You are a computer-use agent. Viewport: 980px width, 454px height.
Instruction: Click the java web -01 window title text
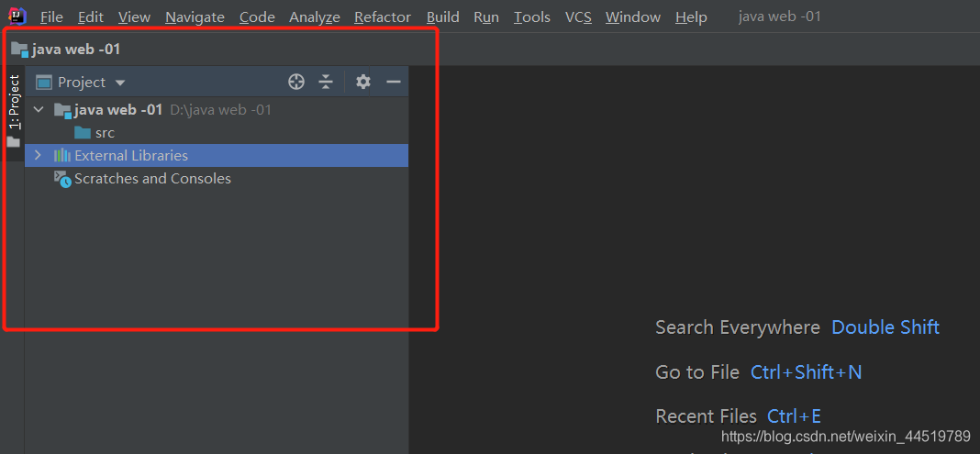(779, 17)
